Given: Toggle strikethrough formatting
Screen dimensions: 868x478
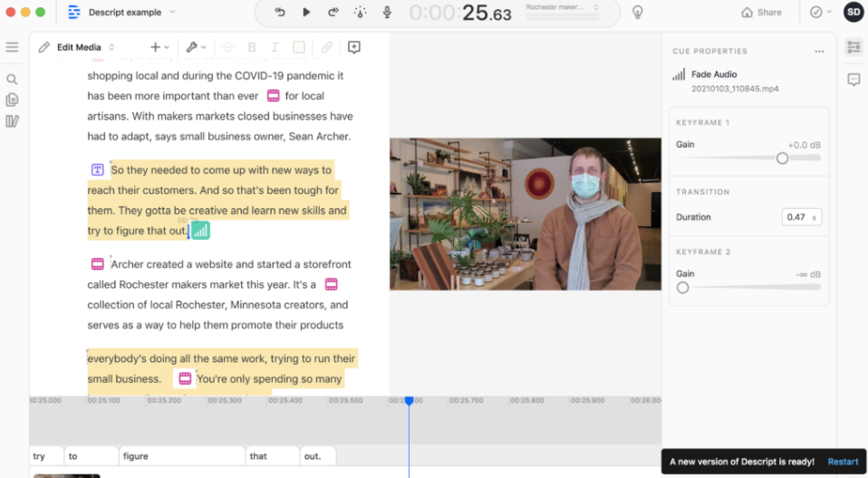Looking at the screenshot, I should tap(228, 47).
